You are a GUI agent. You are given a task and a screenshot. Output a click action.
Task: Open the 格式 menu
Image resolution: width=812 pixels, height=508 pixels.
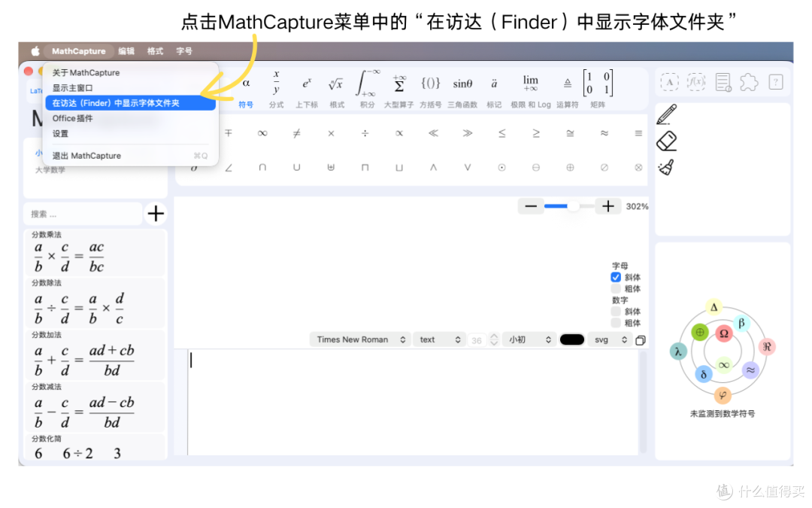(155, 51)
